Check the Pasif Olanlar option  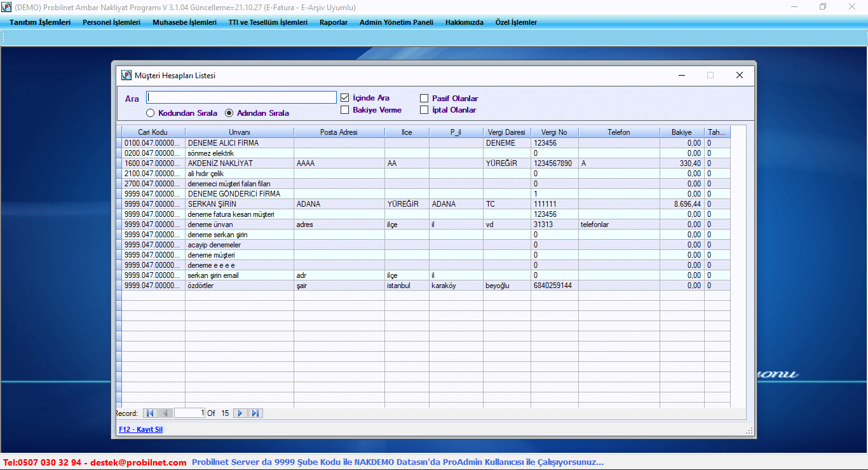[x=424, y=99]
